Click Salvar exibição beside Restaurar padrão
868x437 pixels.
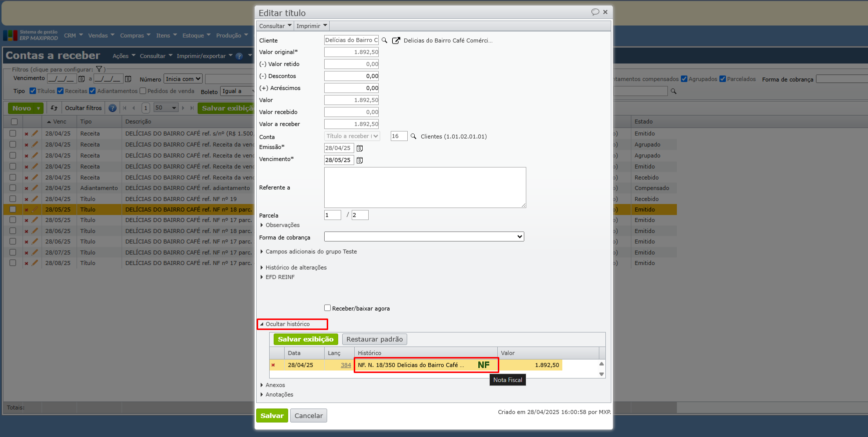pos(306,339)
